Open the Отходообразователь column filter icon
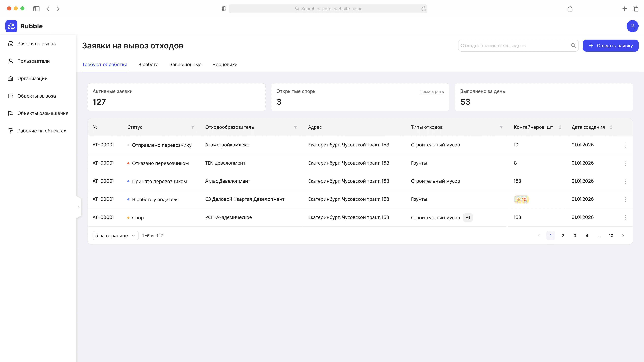The image size is (644, 362). coord(296,127)
